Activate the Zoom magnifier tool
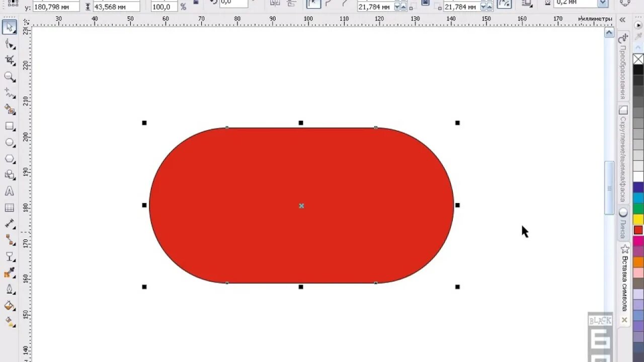The image size is (644, 362). point(10,77)
